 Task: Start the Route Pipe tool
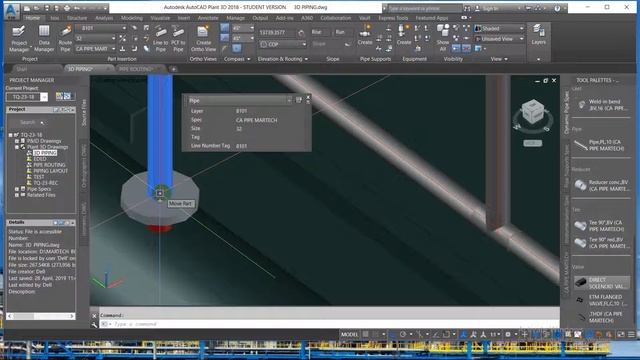65,39
